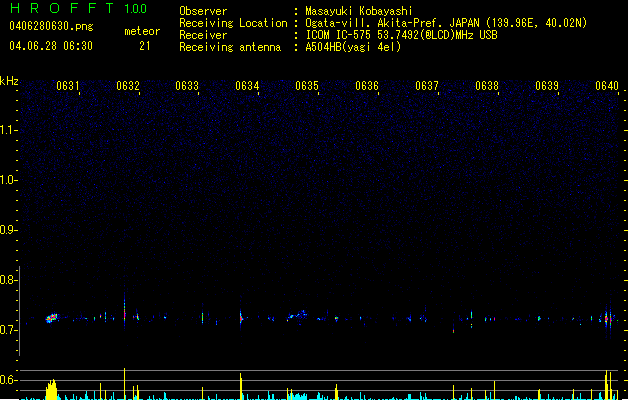Click the 0.8 kHz frequency axis label

8,280
